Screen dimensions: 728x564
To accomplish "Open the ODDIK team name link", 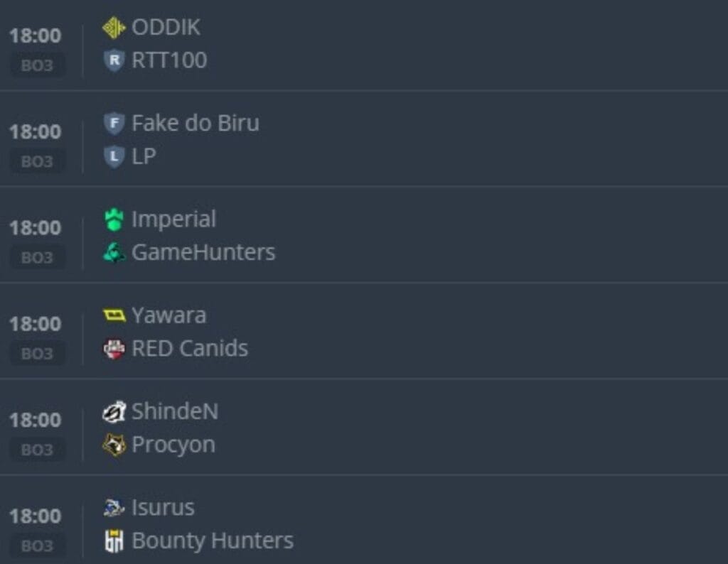I will click(x=166, y=28).
